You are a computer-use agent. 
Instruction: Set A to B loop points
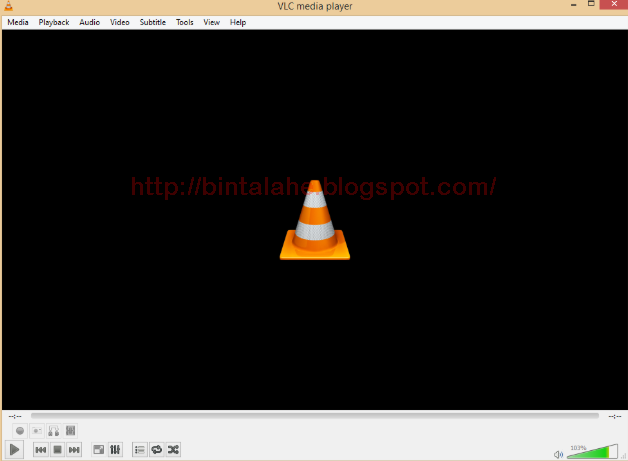[54, 431]
